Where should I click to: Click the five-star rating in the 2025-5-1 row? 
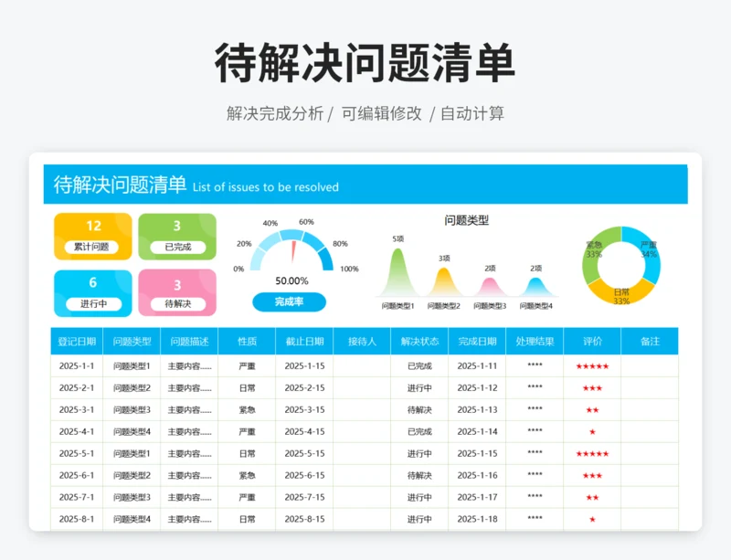(x=592, y=454)
